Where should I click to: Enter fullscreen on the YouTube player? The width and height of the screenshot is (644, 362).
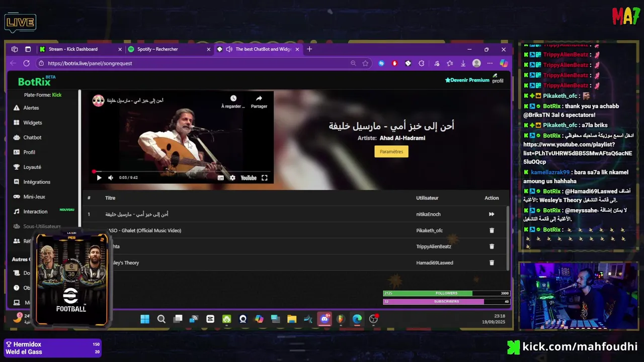[265, 177]
